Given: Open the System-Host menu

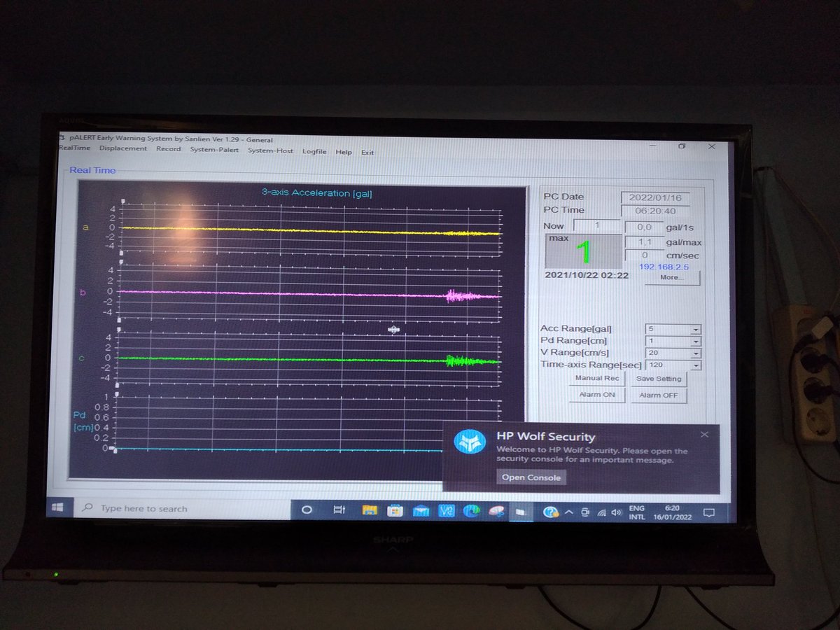Looking at the screenshot, I should [x=270, y=150].
